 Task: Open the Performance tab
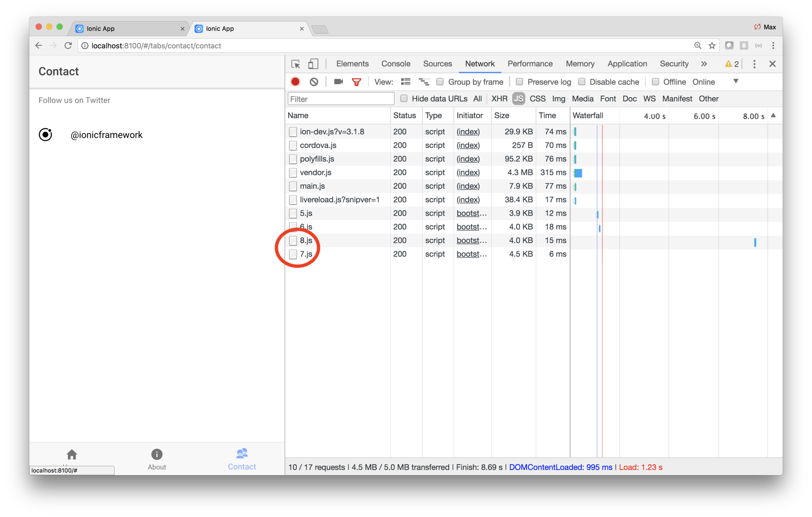[x=530, y=64]
